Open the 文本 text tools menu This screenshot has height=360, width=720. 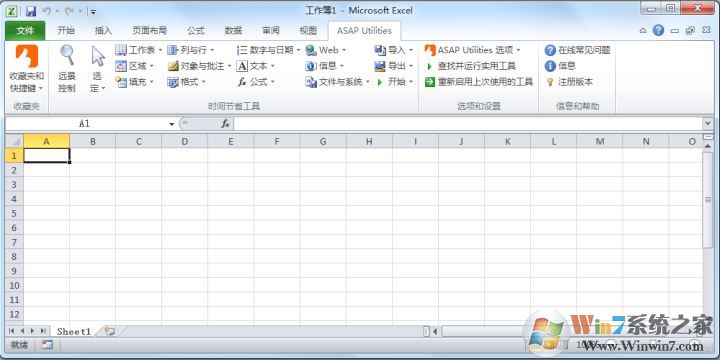[x=256, y=66]
